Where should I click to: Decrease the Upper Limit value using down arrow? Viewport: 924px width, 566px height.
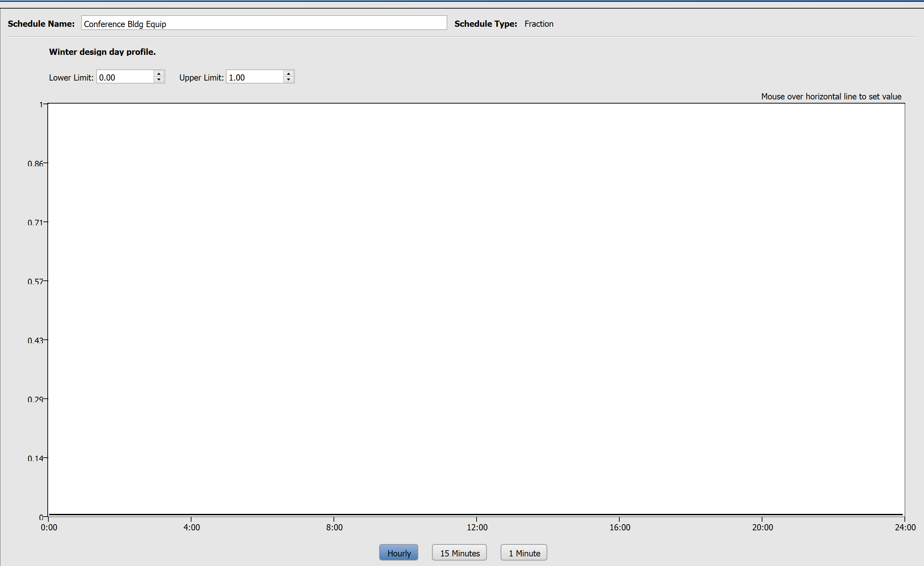(x=288, y=80)
